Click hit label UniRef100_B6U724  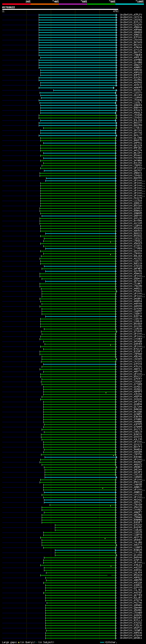(x=131, y=53)
